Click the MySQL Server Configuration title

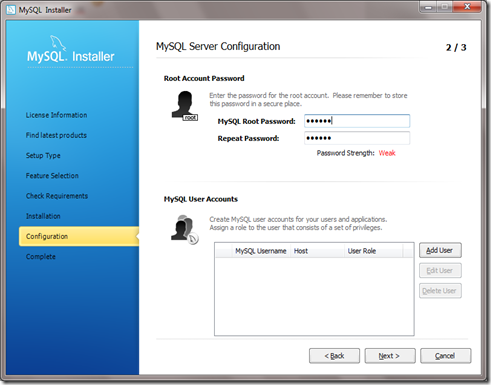pos(218,46)
